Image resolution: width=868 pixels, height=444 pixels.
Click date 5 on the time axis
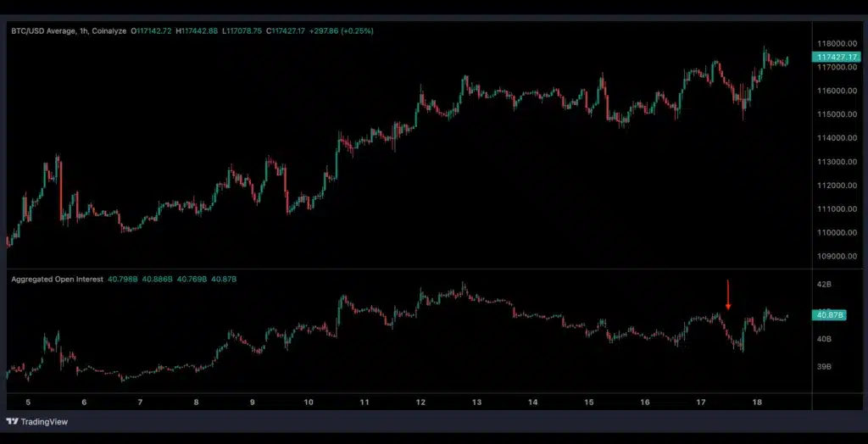tap(28, 402)
